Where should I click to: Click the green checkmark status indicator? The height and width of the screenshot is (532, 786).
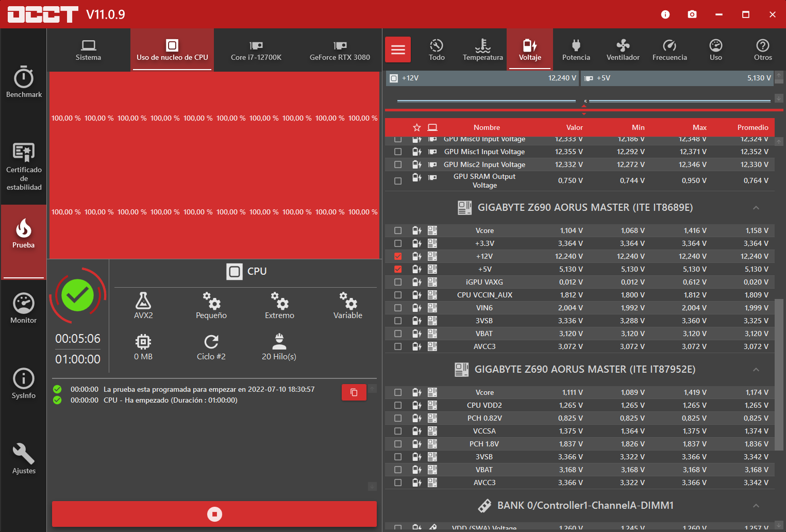pyautogui.click(x=78, y=295)
